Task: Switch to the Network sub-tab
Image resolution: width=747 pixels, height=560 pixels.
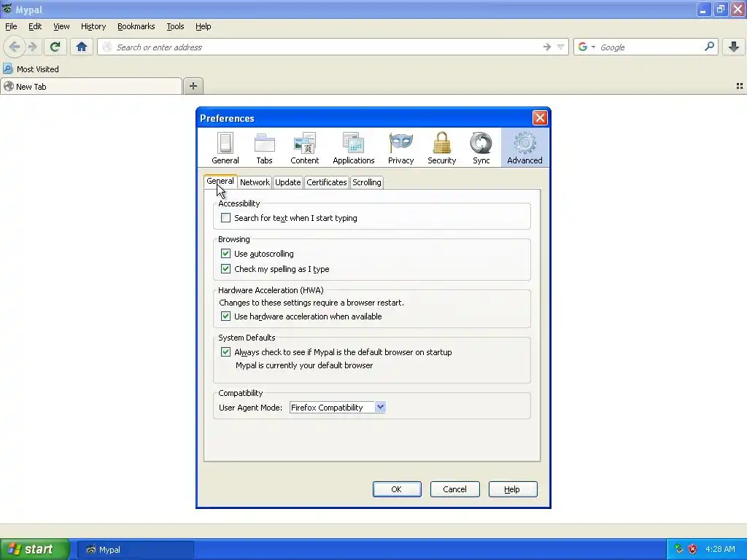Action: point(255,182)
